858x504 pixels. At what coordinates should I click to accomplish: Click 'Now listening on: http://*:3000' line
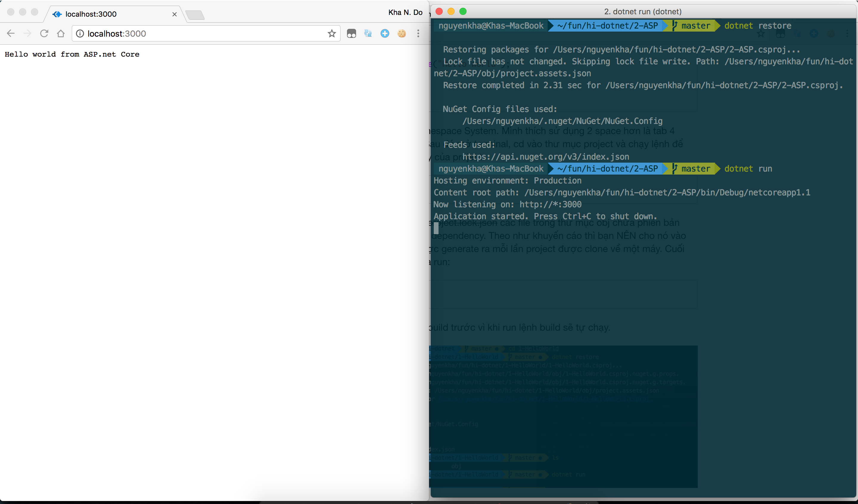508,204
